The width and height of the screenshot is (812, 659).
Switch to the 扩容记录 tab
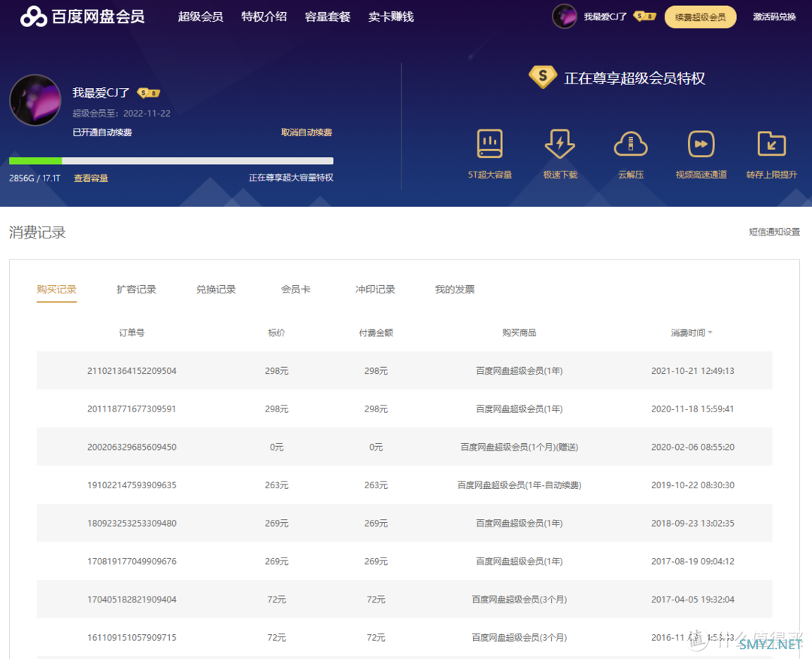tap(136, 290)
